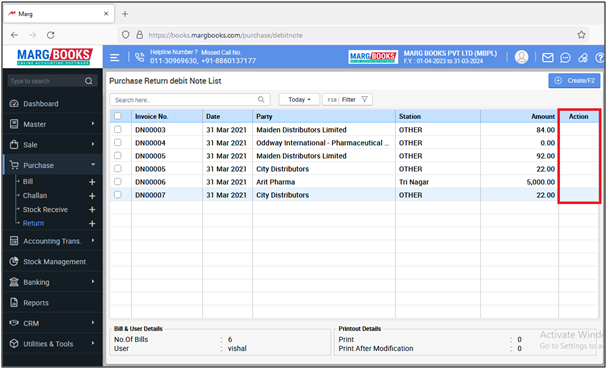Viewport: 608px width, 369px height.
Task: Open the chat bubble icon
Action: point(565,58)
